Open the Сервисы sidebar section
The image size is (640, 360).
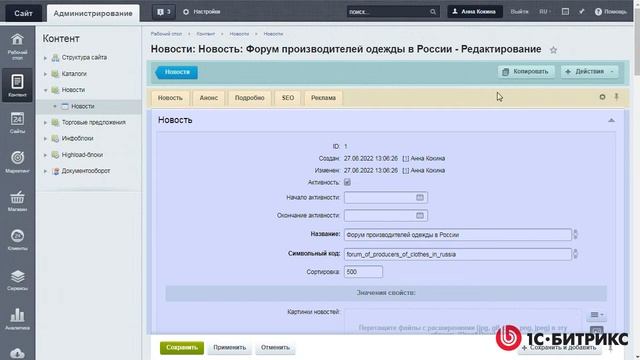click(17, 280)
